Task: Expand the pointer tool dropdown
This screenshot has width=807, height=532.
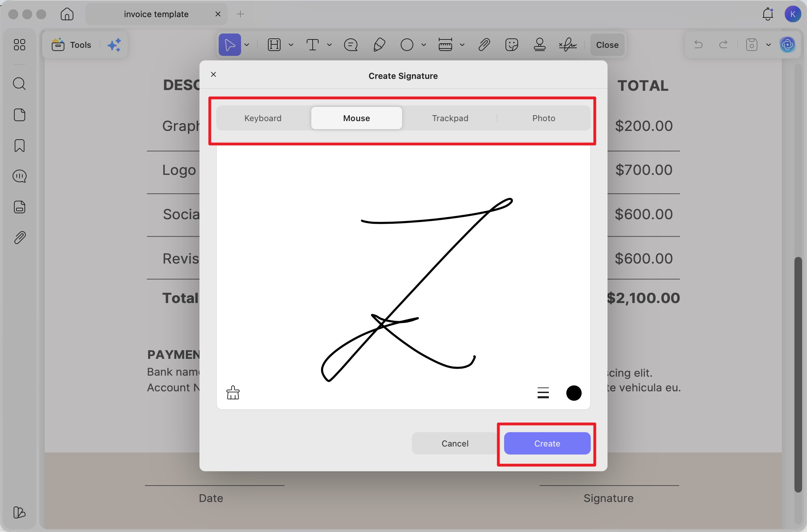Action: tap(247, 45)
